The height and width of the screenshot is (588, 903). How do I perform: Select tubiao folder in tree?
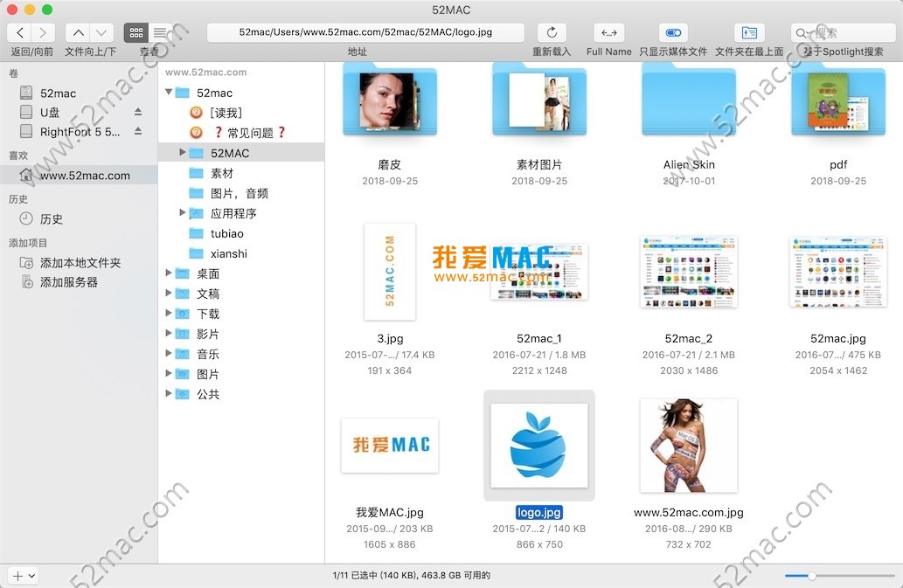point(217,233)
